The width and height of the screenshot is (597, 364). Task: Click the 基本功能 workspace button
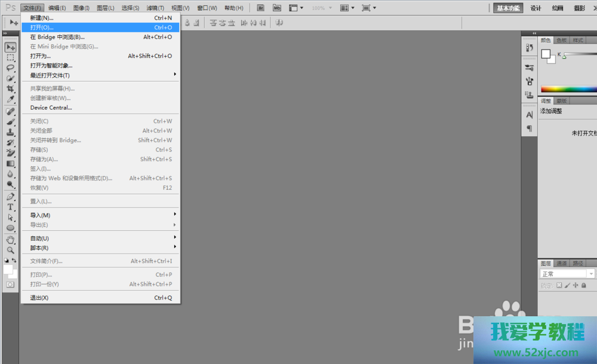[x=509, y=8]
